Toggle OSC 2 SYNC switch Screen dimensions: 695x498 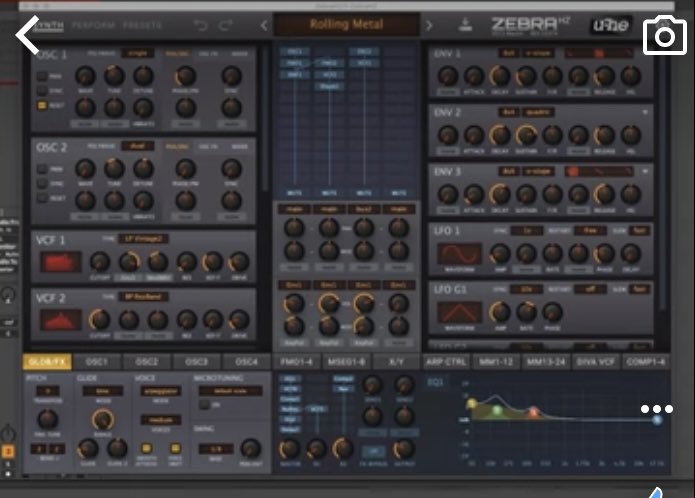[x=42, y=183]
